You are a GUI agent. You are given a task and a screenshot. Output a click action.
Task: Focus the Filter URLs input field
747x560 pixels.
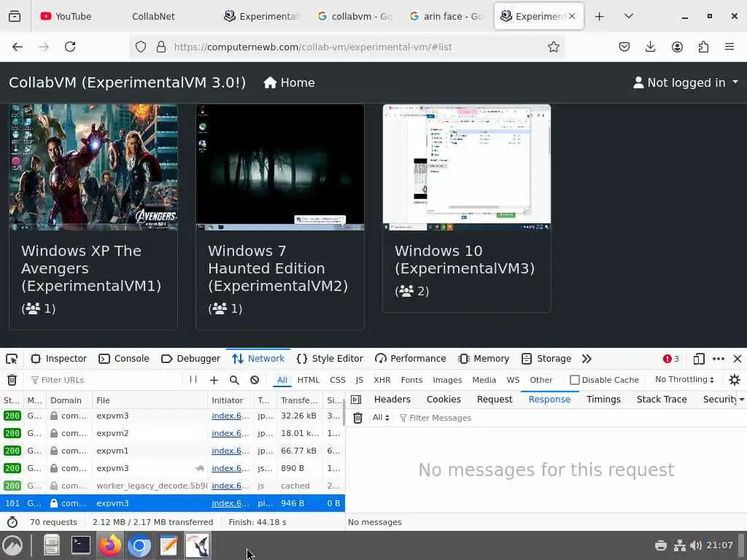(x=105, y=379)
